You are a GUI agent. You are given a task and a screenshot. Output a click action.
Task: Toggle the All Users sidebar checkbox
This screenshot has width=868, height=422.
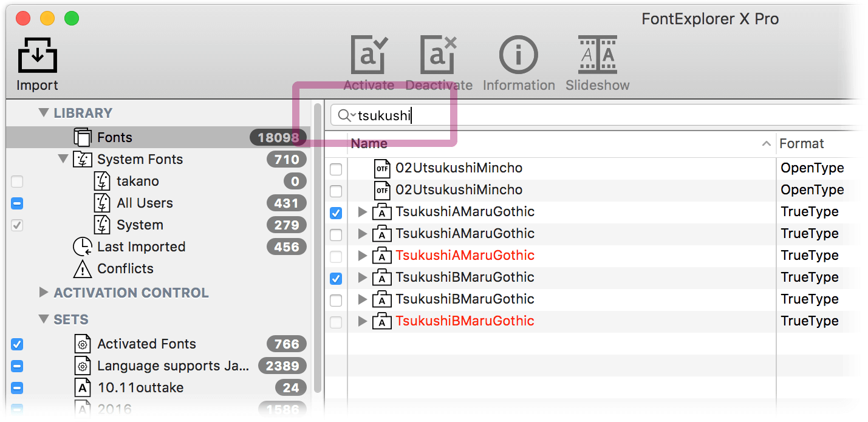(17, 203)
